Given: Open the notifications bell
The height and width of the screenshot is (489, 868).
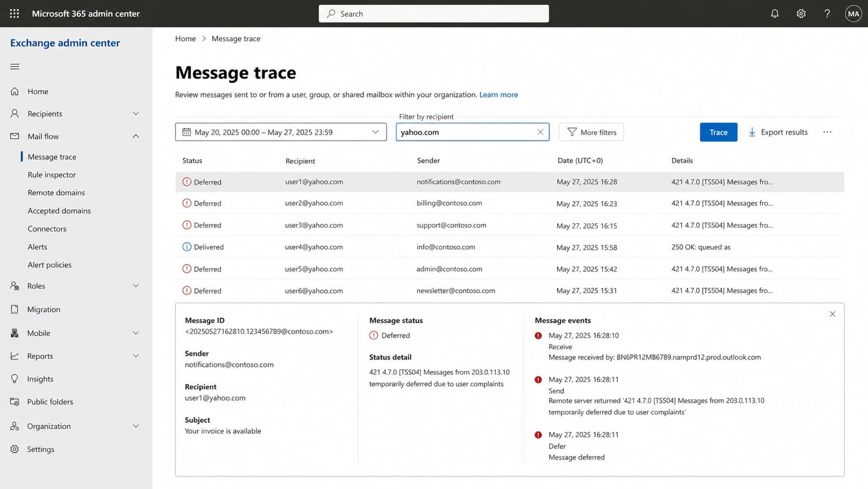Looking at the screenshot, I should (x=775, y=14).
